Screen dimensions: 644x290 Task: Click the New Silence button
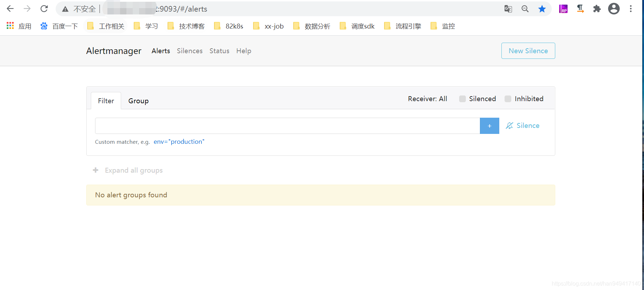tap(528, 51)
